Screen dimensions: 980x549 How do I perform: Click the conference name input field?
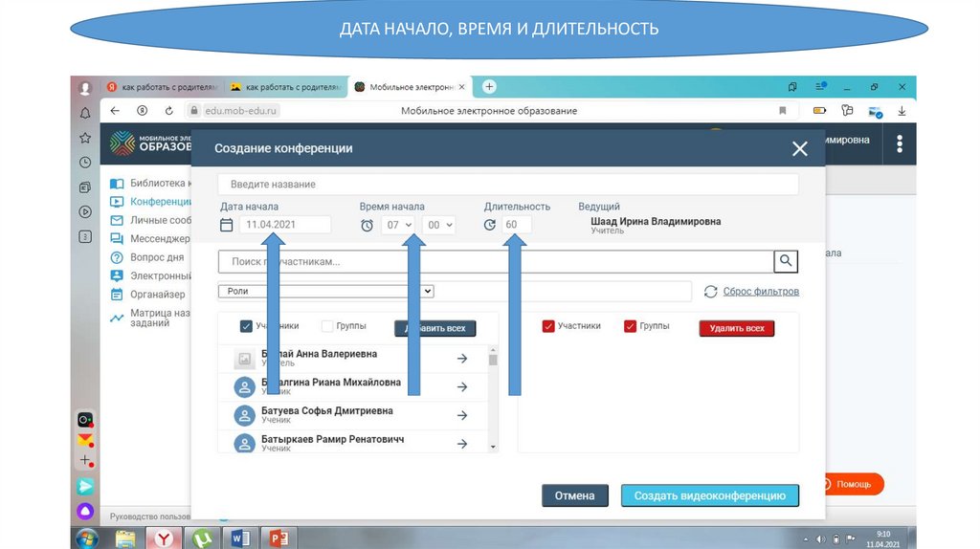pyautogui.click(x=507, y=184)
